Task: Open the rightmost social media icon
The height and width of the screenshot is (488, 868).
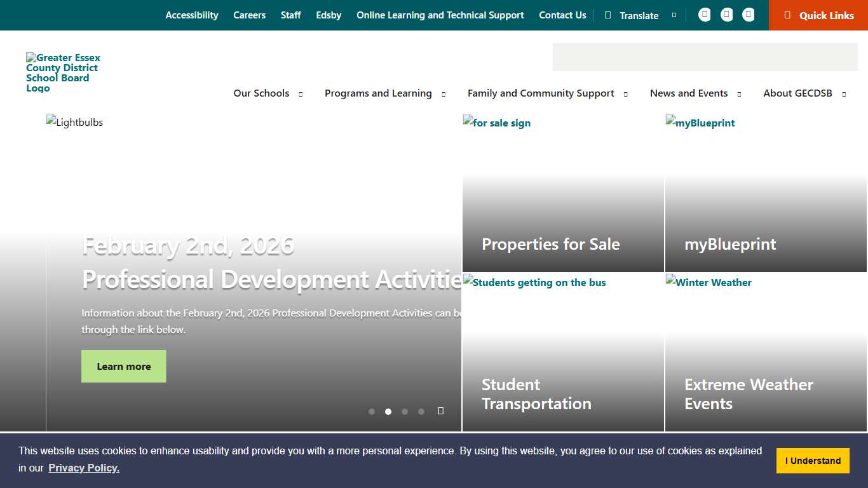Action: click(748, 14)
